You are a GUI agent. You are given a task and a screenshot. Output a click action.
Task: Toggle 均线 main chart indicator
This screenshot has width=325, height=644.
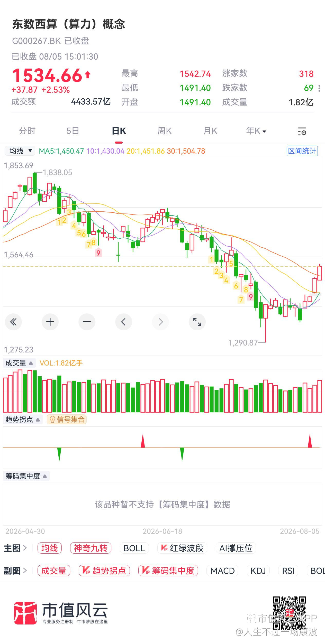[x=50, y=548]
